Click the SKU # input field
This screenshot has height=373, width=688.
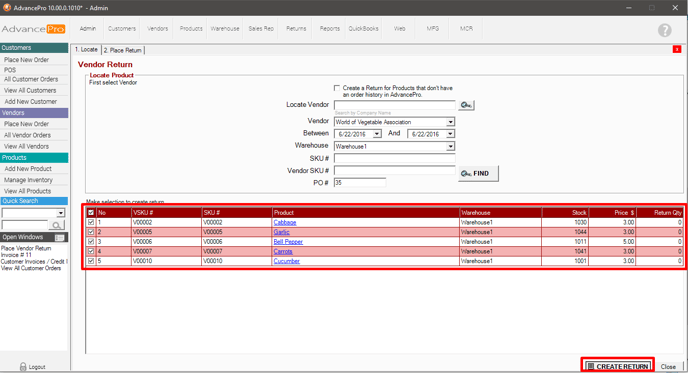[x=394, y=158]
